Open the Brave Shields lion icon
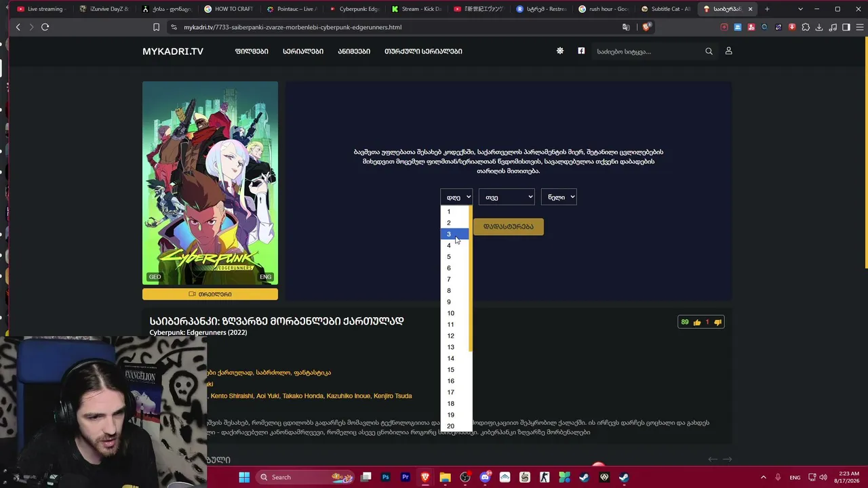Viewport: 868px width, 488px height. tap(646, 27)
